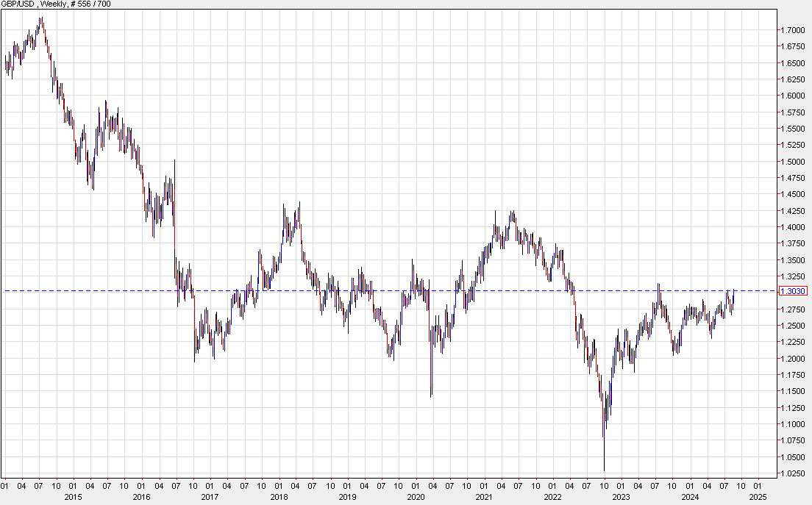Select the 2018 year label

[x=280, y=498]
